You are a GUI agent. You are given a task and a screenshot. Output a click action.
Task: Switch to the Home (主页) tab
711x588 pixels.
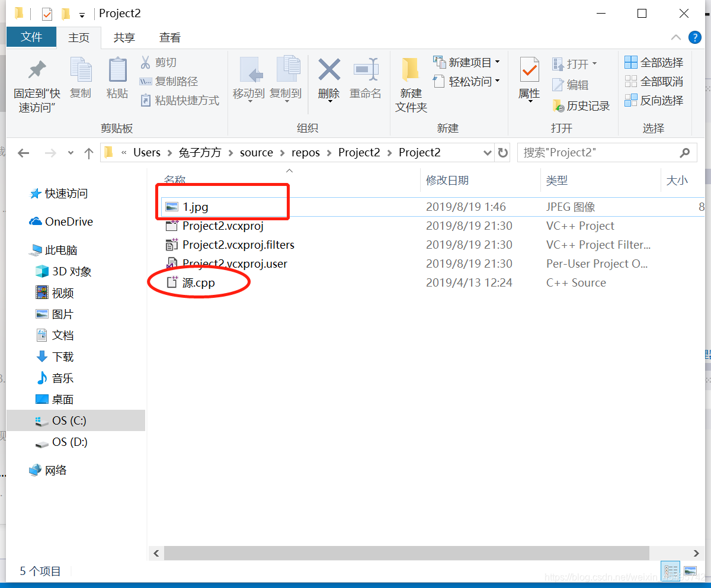pos(79,37)
